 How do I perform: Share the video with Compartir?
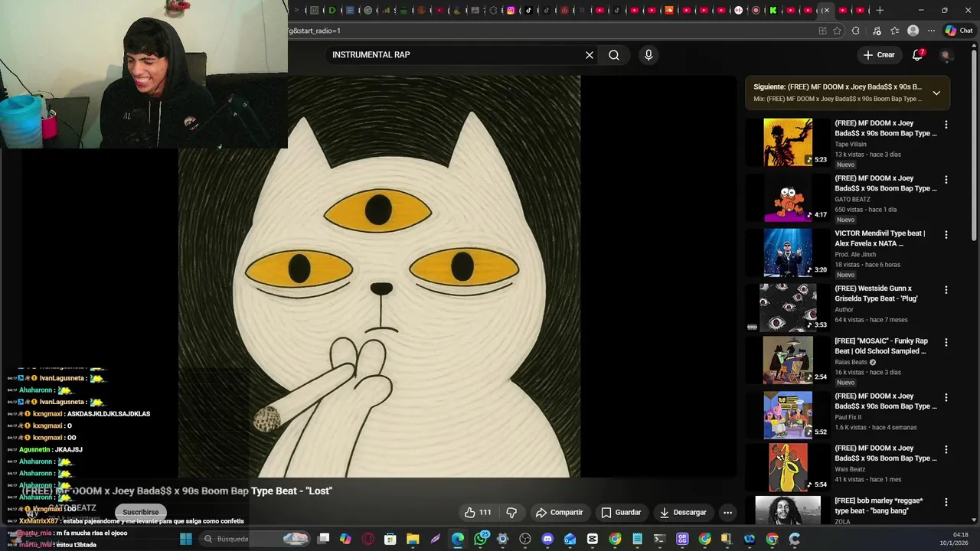click(x=560, y=513)
